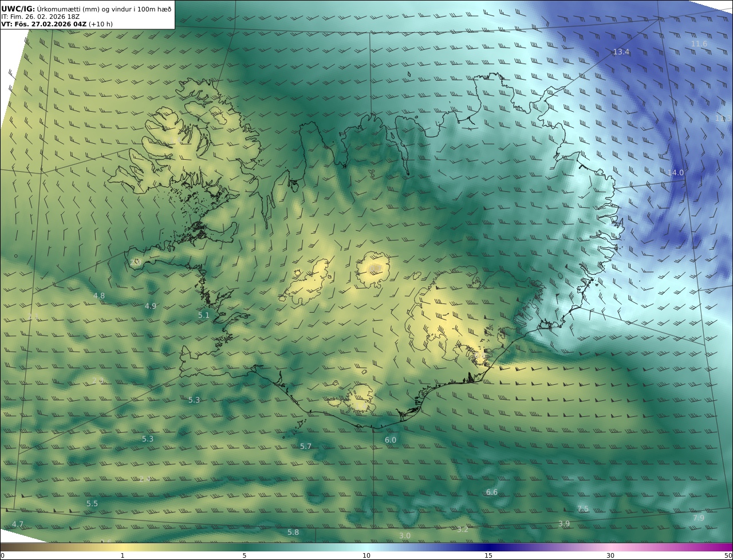The width and height of the screenshot is (733, 560).
Task: Click the map value label "4.9"
Action: 151,306
